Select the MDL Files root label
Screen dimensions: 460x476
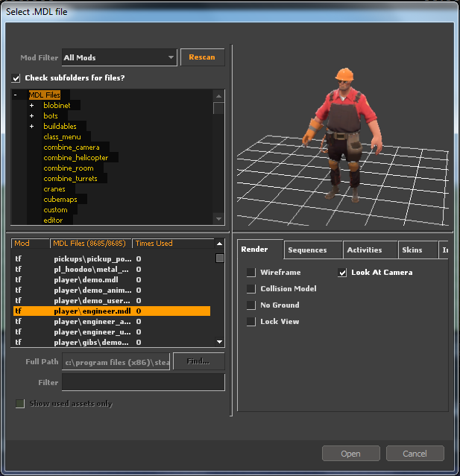(x=45, y=95)
